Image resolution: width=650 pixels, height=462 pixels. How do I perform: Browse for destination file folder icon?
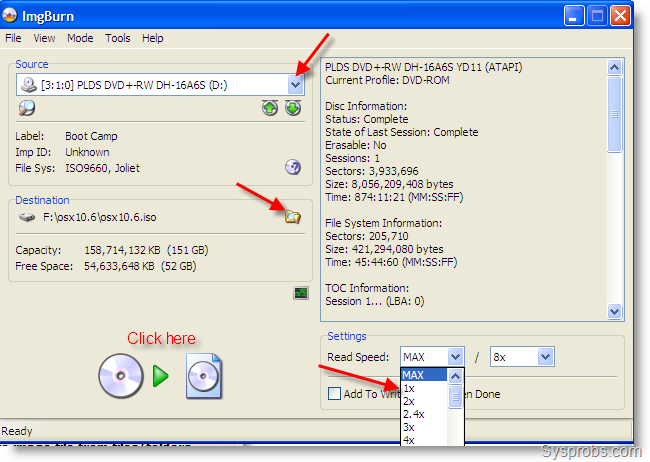(293, 217)
